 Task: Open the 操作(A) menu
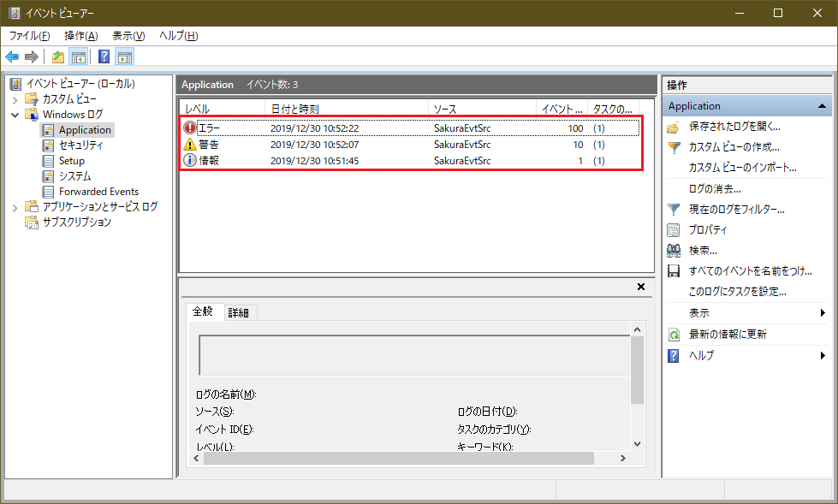click(x=80, y=36)
